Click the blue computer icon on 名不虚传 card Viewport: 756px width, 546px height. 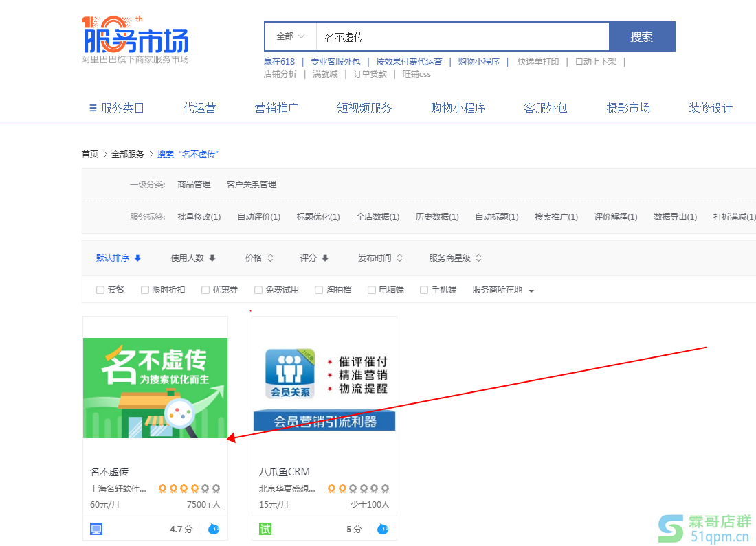coord(96,529)
